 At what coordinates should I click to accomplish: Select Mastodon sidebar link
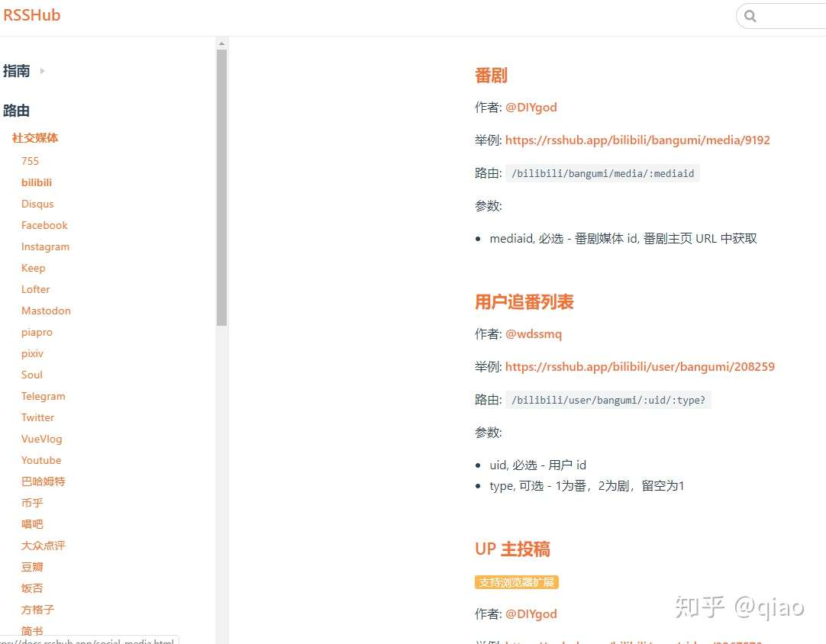[46, 311]
